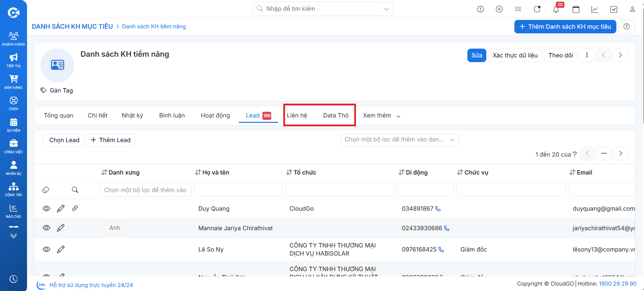
Task: Sort by Chức vụ column
Action: coord(473,173)
